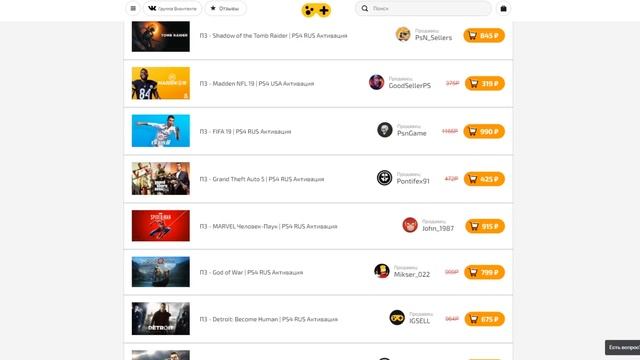Buy God of War for 799 ₽
Image resolution: width=640 pixels, height=360 pixels.
[484, 272]
